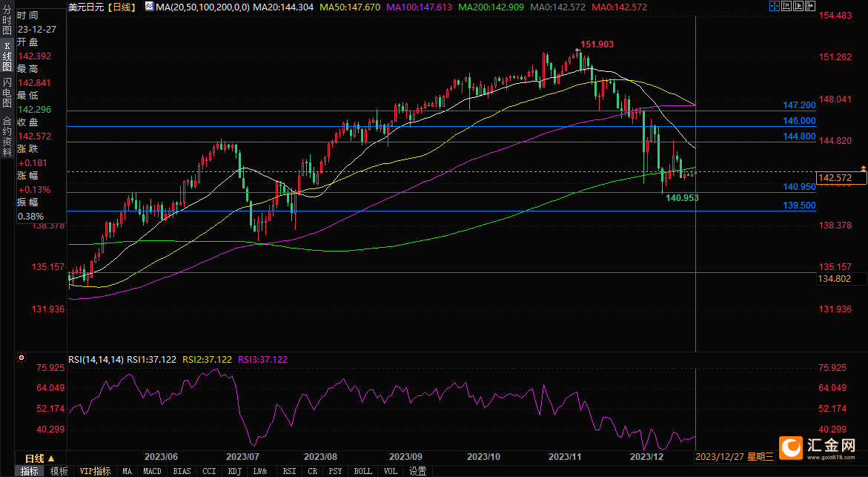Click the 154.483 top axis price
The width and height of the screenshot is (868, 477).
pos(835,16)
